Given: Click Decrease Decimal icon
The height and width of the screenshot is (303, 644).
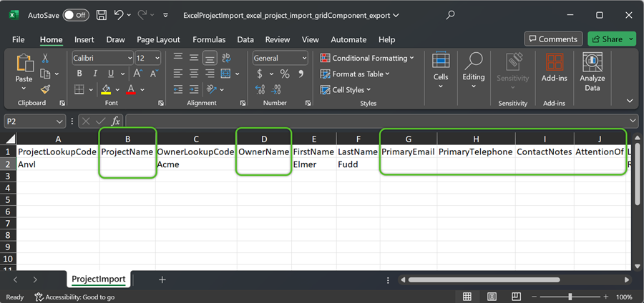Looking at the screenshot, I should [x=276, y=89].
